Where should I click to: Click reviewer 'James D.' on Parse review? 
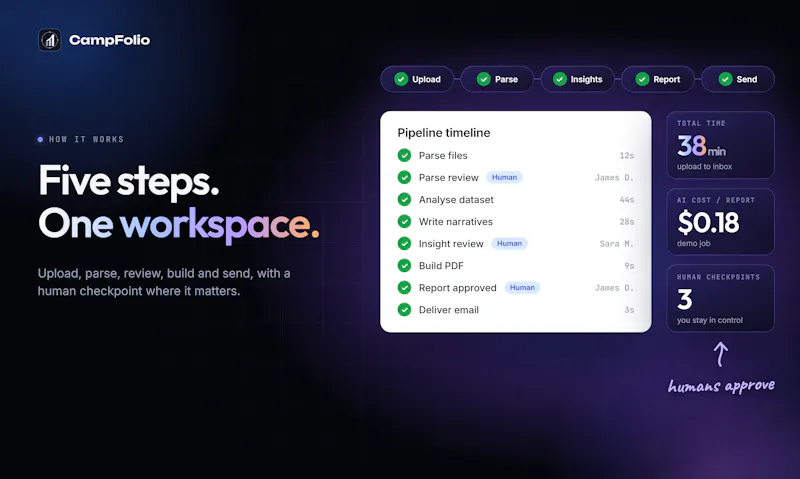click(614, 178)
